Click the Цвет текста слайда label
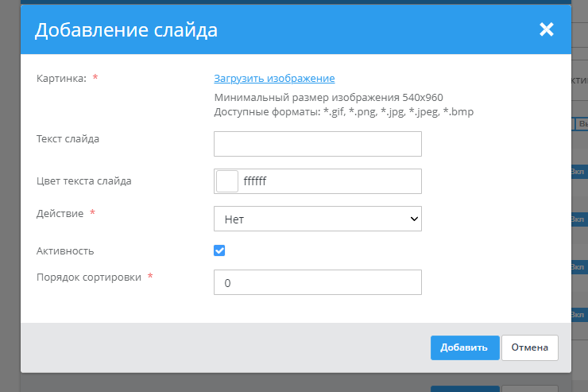The image size is (588, 392). pyautogui.click(x=84, y=180)
